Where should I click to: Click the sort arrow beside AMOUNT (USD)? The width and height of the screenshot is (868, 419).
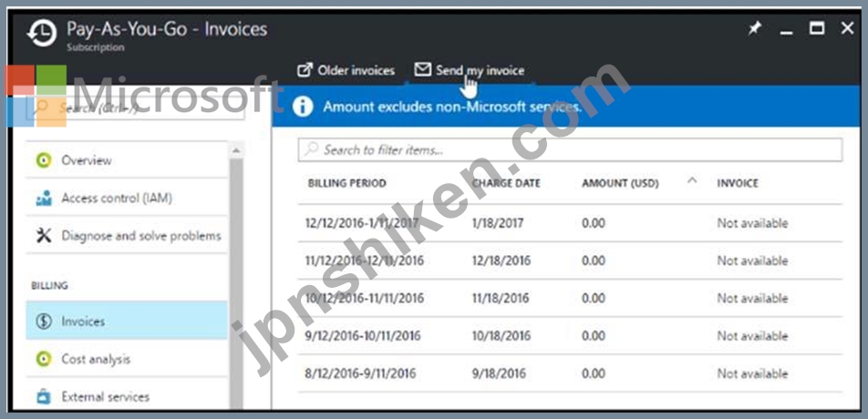click(691, 180)
